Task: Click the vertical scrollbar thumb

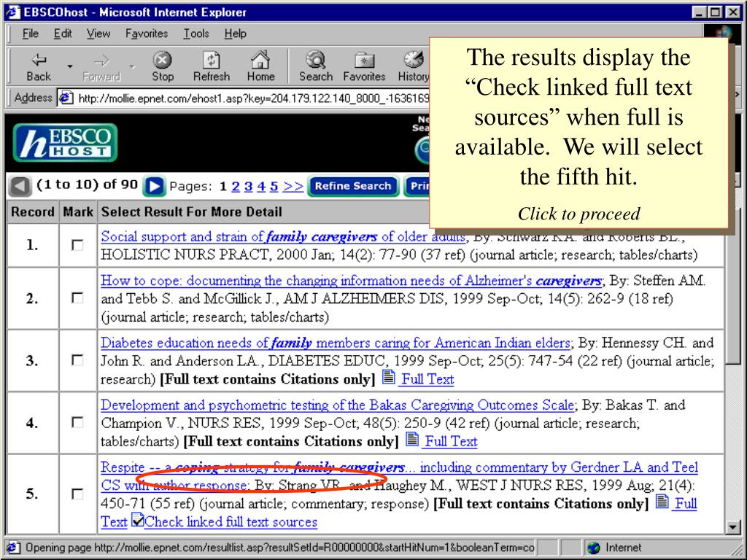Action: point(733,286)
